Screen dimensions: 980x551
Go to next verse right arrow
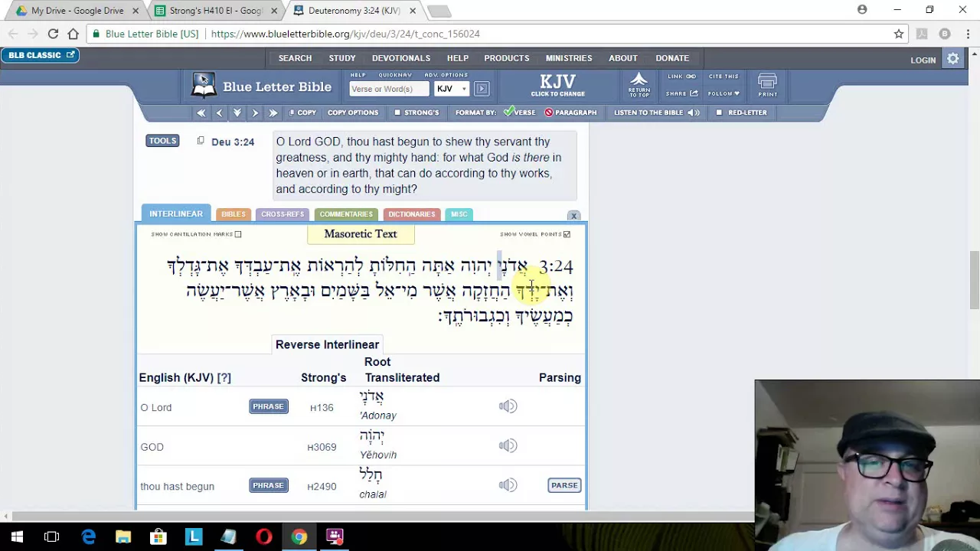255,112
